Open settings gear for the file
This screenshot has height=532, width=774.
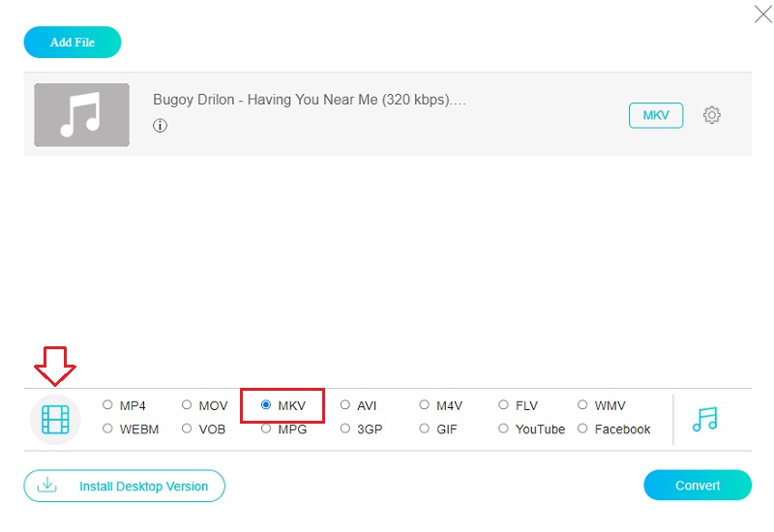712,115
